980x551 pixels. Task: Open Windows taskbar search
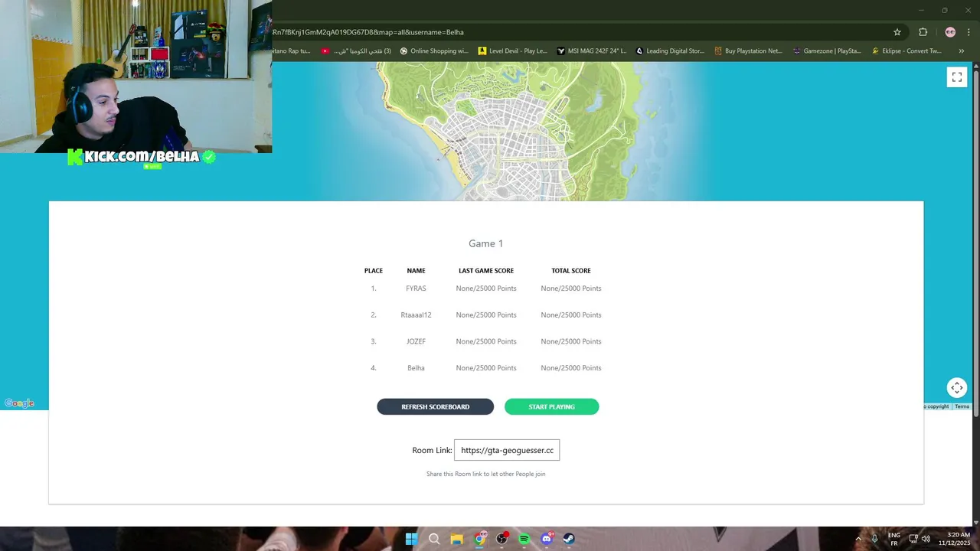click(434, 539)
